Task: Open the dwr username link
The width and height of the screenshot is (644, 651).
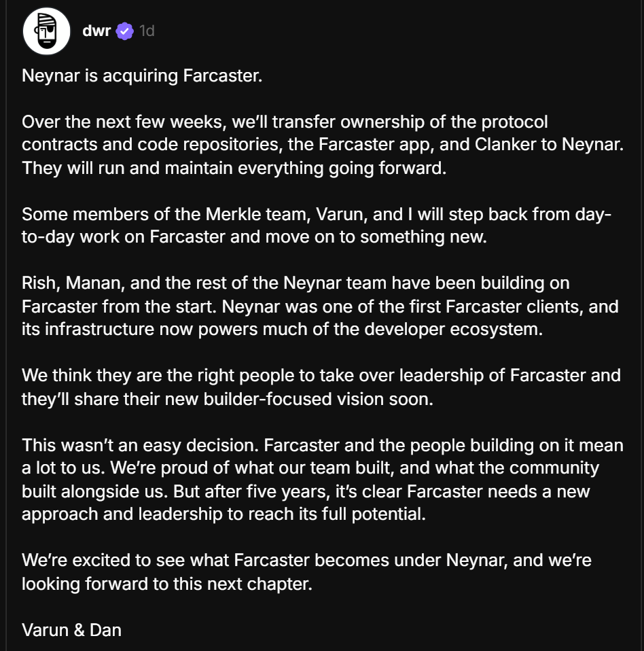Action: pos(98,30)
